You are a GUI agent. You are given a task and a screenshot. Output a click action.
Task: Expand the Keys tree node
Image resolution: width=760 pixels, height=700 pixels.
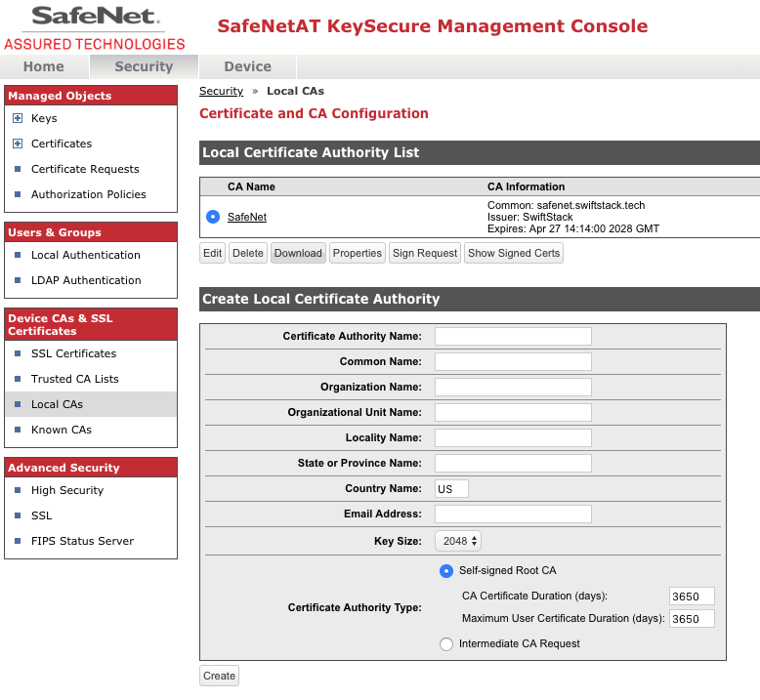[x=18, y=118]
